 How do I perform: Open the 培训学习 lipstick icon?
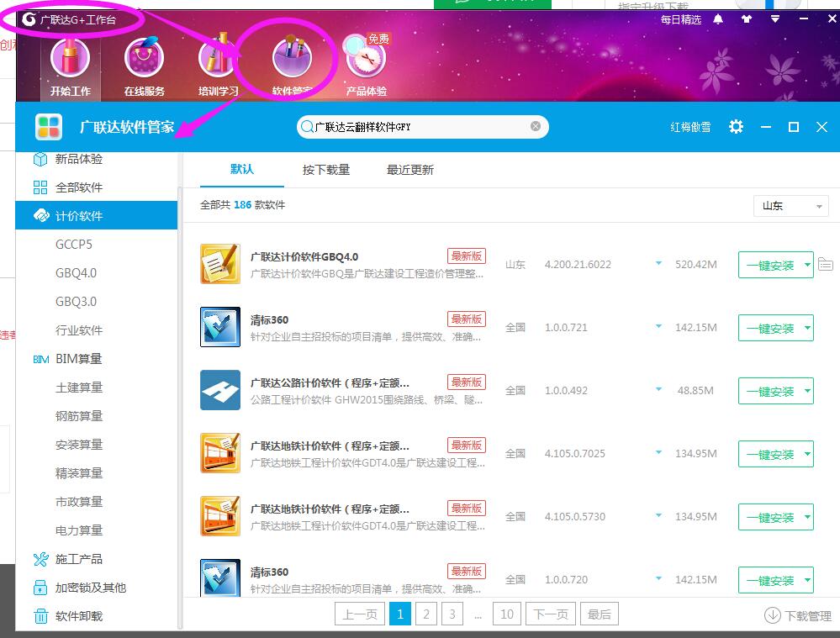[x=218, y=67]
